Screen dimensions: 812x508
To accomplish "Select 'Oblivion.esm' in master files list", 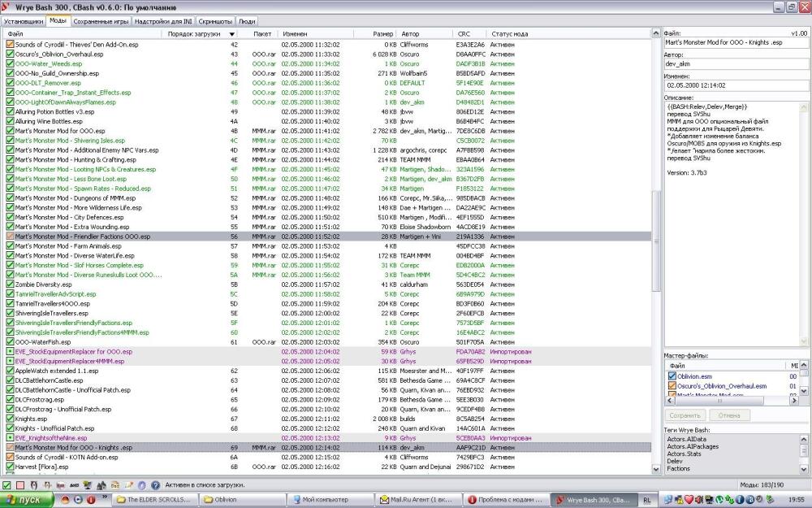I will click(694, 376).
